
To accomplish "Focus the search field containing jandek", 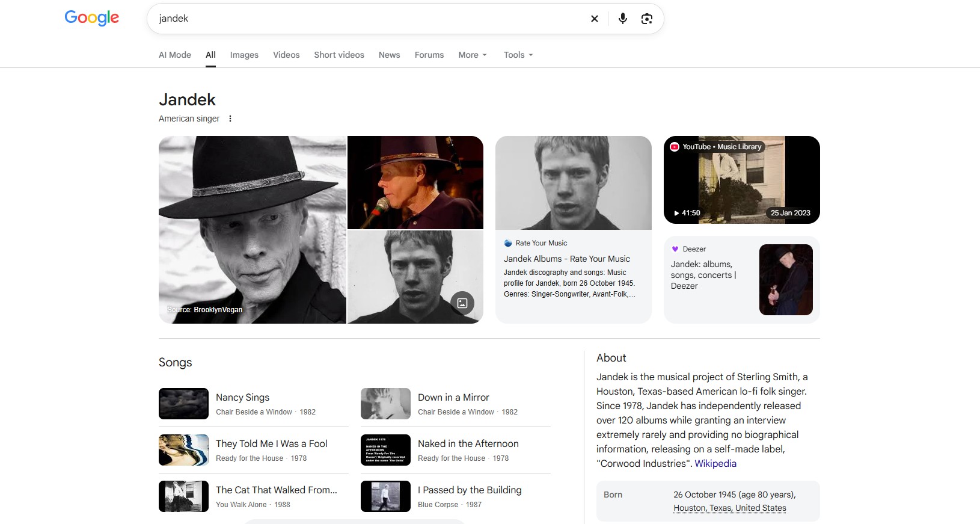I will (367, 19).
